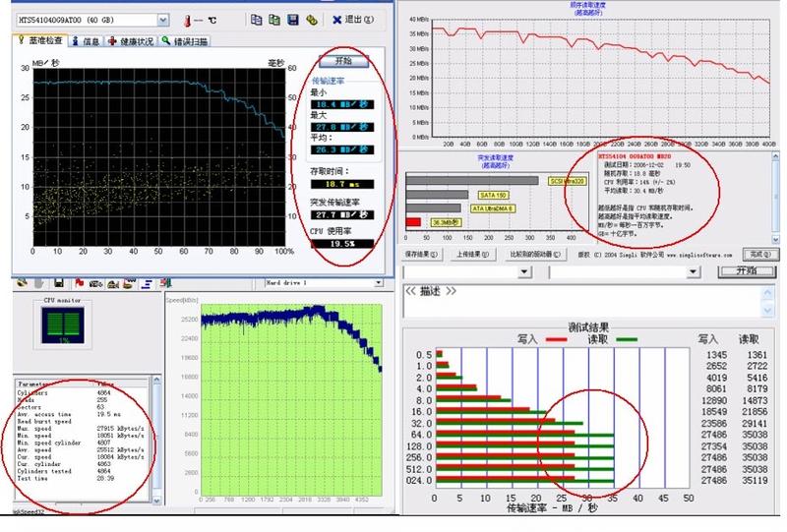The width and height of the screenshot is (787, 532).
Task: Click the 18.4 MB/秒 minimum rate value
Action: click(x=342, y=104)
